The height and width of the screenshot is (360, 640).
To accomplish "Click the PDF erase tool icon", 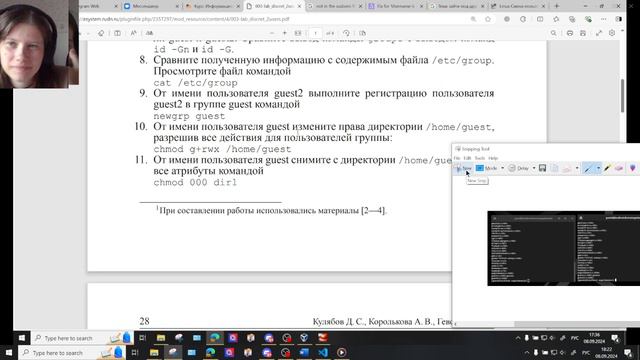I will [101, 33].
